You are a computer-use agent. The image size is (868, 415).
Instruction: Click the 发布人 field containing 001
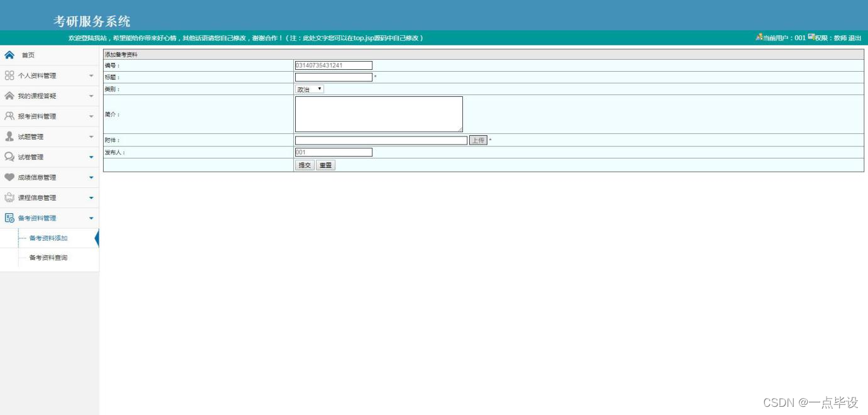point(334,152)
